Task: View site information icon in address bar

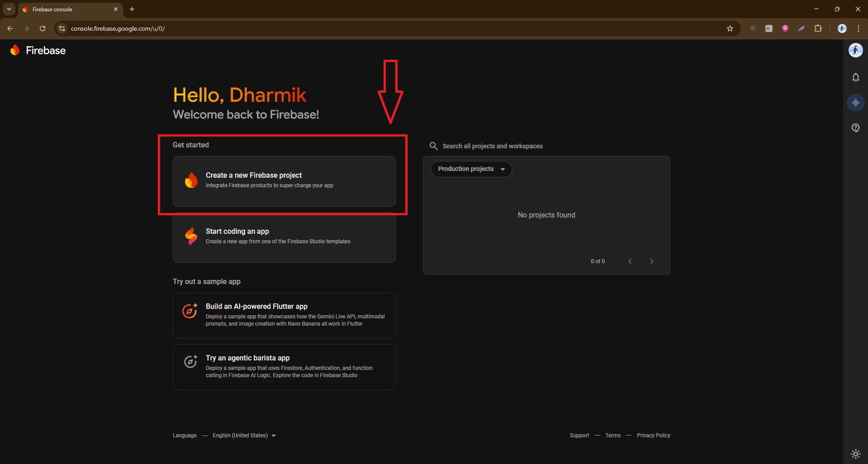Action: pyautogui.click(x=62, y=28)
